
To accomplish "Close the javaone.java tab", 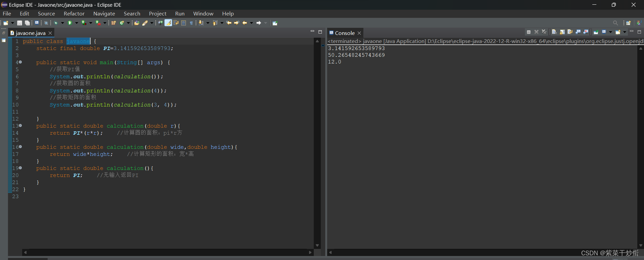I will [x=50, y=33].
